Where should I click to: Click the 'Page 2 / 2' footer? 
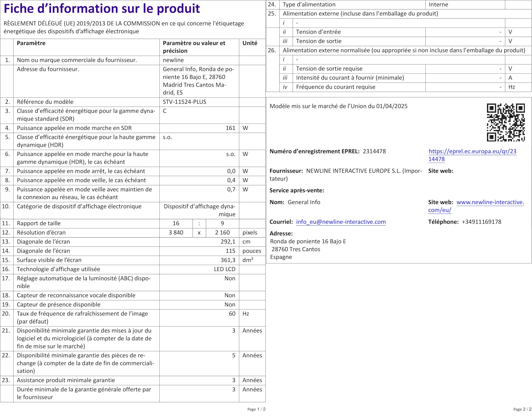(x=522, y=409)
